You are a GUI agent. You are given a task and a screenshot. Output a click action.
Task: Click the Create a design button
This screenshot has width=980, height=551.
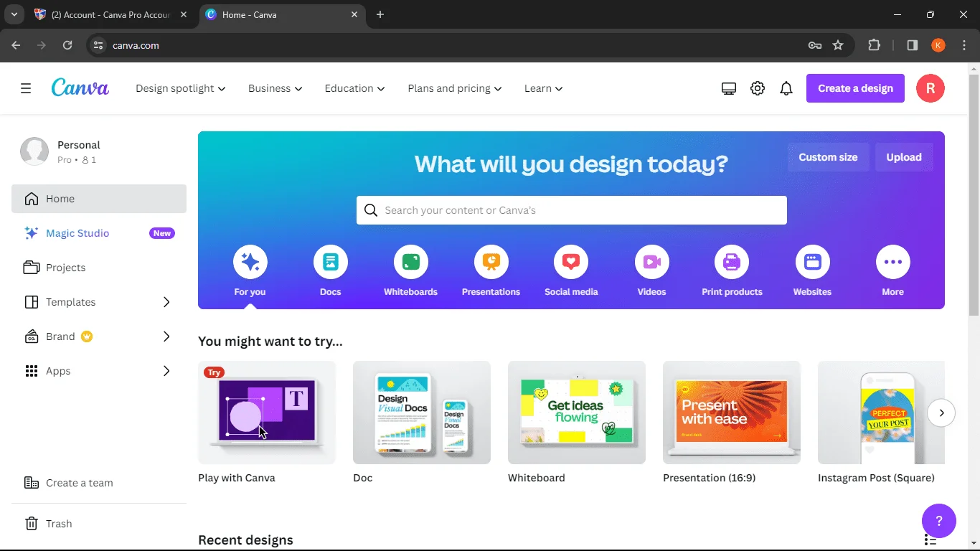pos(855,88)
